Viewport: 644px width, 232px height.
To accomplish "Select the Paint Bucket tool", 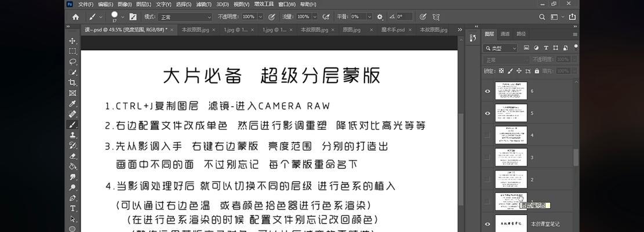I will tap(72, 166).
